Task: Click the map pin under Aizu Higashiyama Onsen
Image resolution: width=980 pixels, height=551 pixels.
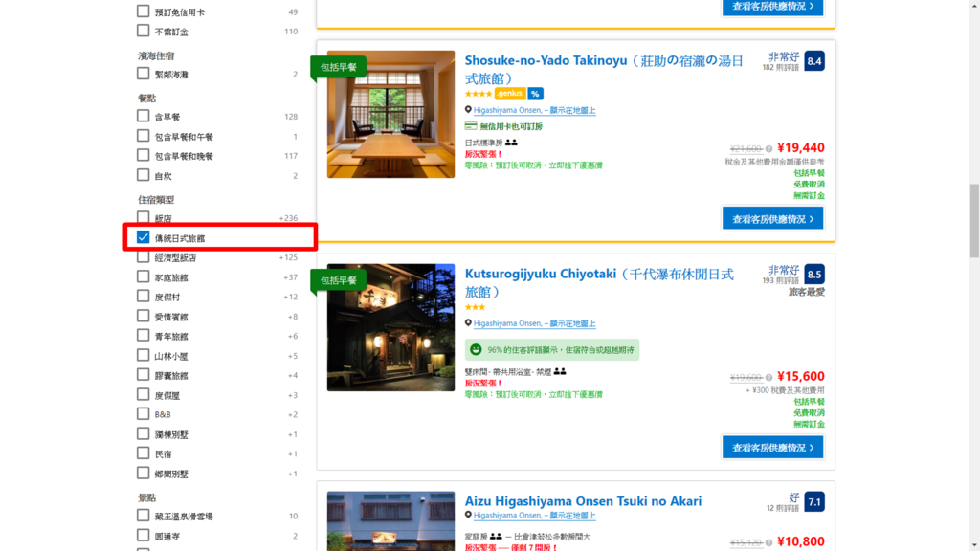Action: point(468,515)
